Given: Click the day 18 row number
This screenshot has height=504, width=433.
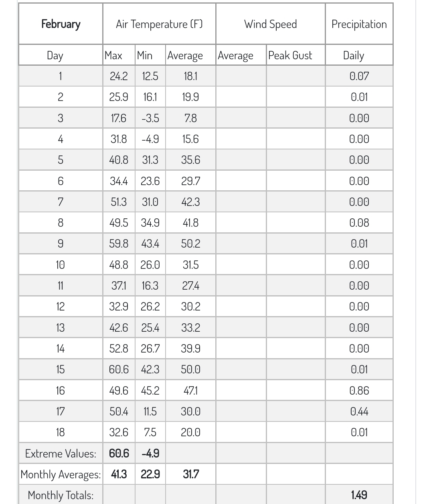Looking at the screenshot, I should point(61,432).
